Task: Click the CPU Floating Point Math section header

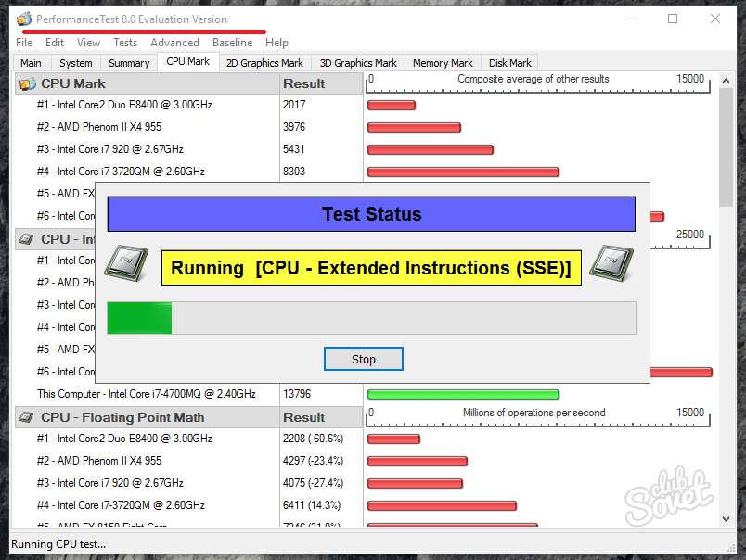Action: tap(147, 417)
